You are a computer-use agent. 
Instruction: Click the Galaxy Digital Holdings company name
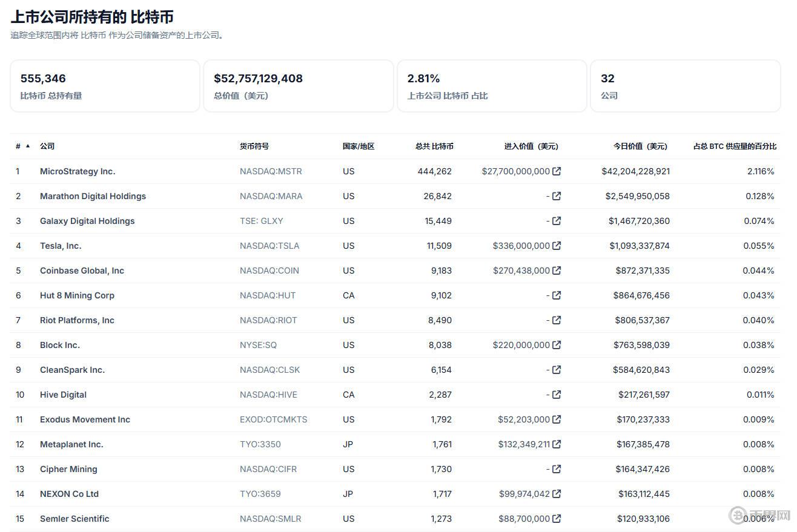pos(87,221)
